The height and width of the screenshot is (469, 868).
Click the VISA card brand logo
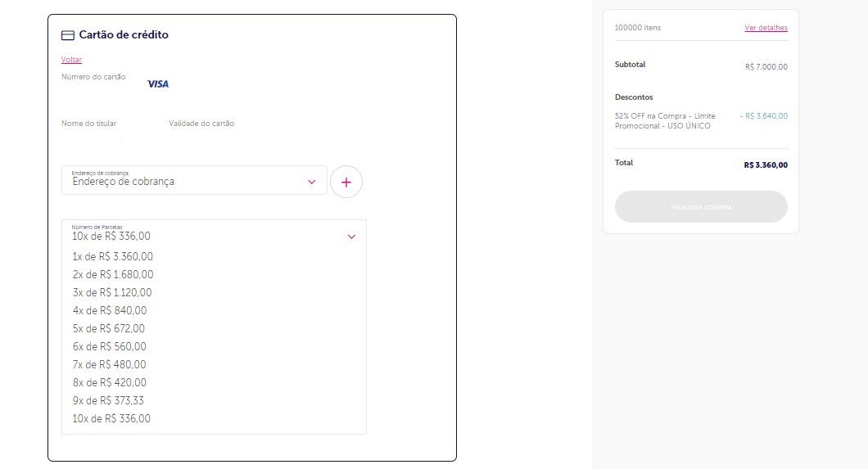click(158, 84)
